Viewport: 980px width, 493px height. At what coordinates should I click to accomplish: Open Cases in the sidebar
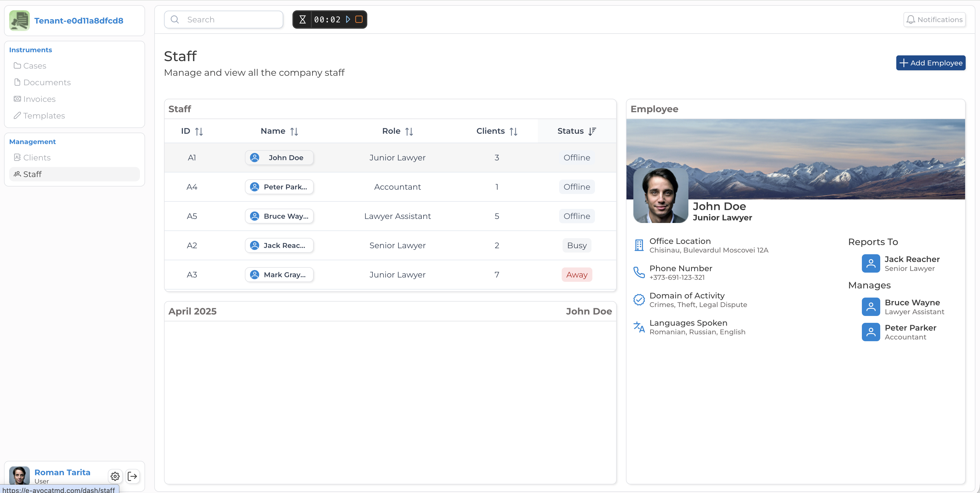pos(35,66)
